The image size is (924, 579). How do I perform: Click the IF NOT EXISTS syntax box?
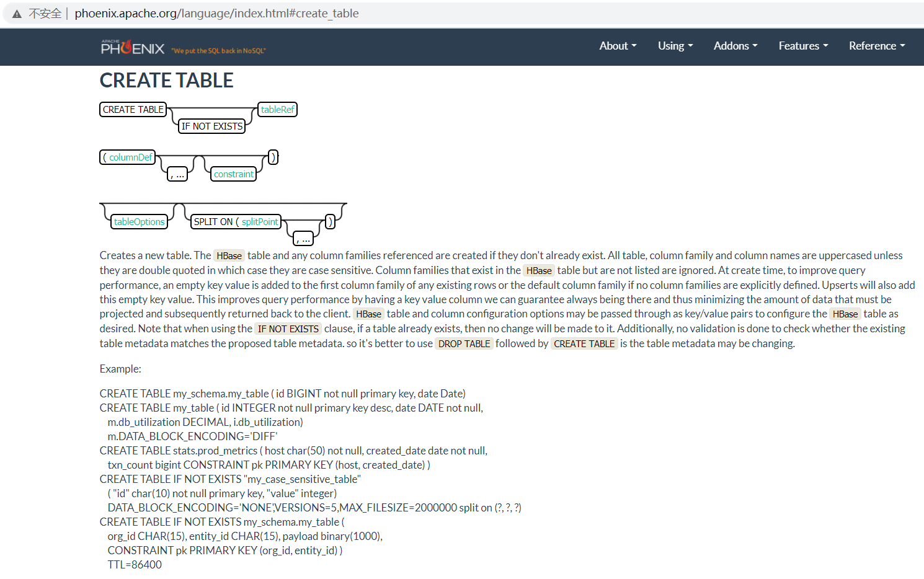click(x=212, y=126)
